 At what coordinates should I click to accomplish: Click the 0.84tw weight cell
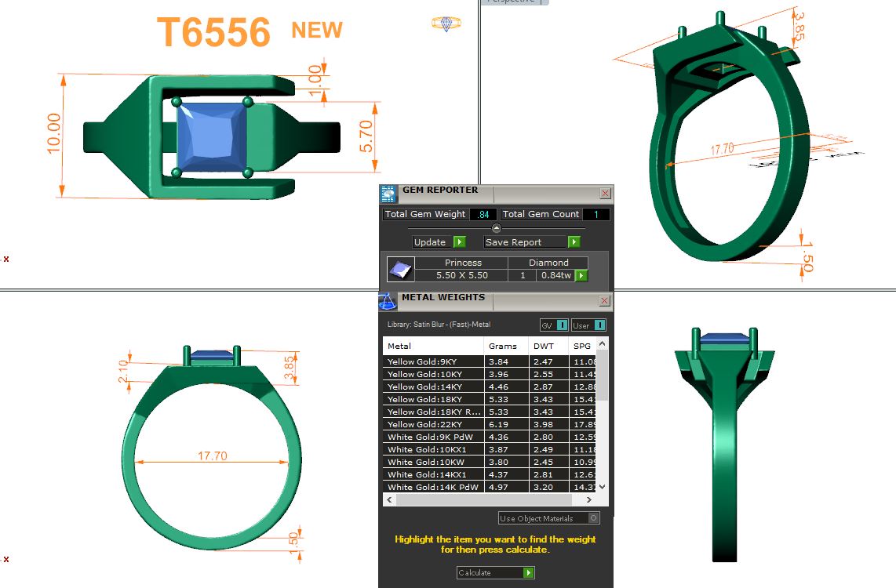click(x=556, y=275)
